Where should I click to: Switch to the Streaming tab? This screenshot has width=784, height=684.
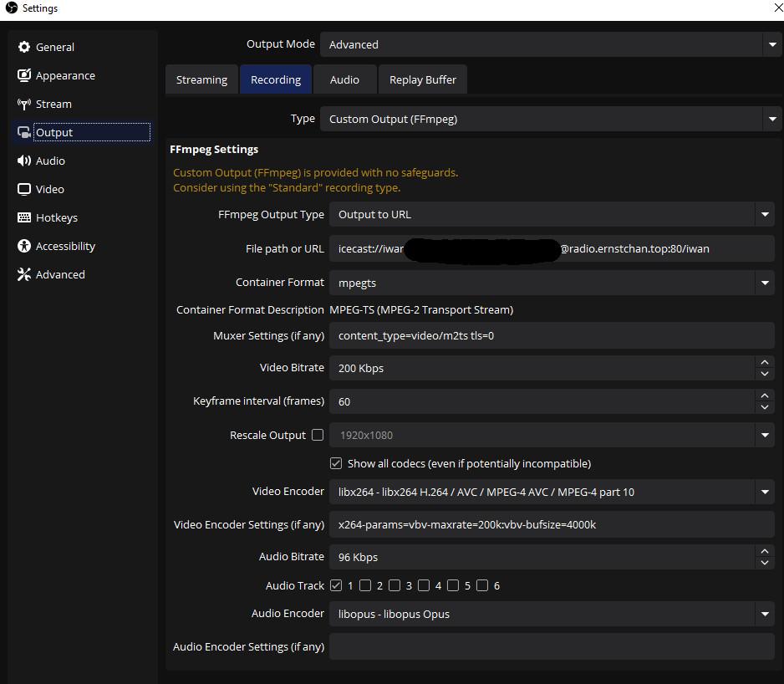[201, 79]
